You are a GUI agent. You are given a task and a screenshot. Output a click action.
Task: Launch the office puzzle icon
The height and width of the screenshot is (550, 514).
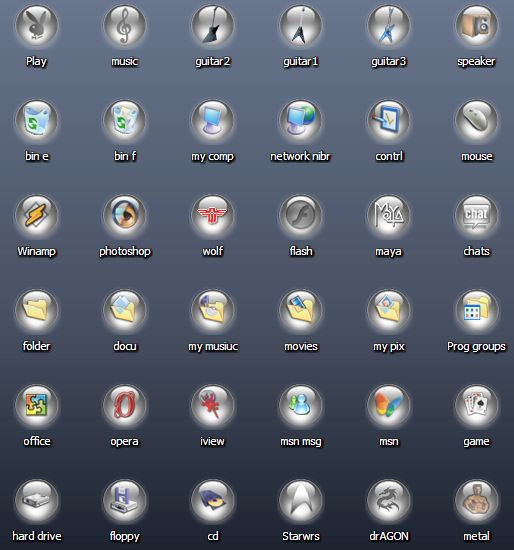(37, 405)
